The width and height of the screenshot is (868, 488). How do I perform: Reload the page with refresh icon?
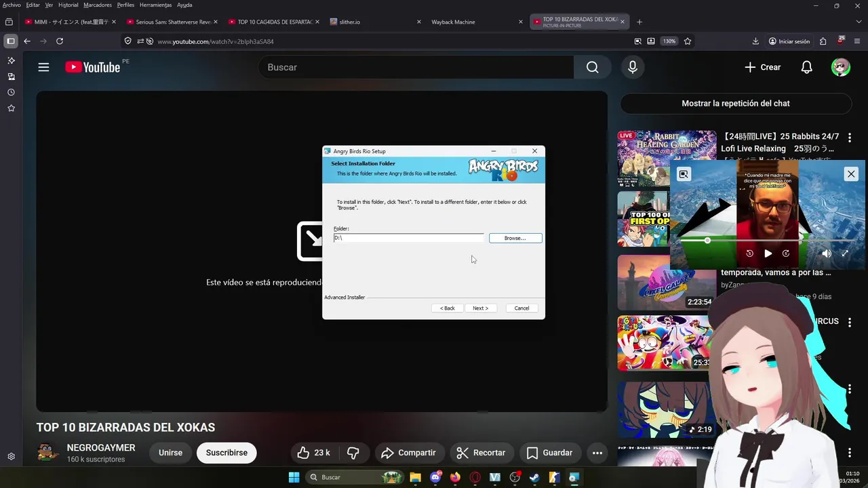point(60,41)
